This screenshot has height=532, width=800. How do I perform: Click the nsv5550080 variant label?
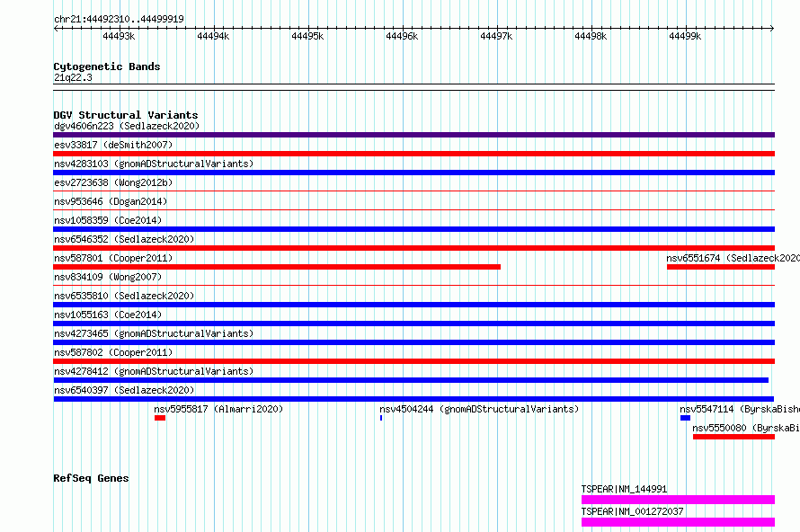click(746, 428)
